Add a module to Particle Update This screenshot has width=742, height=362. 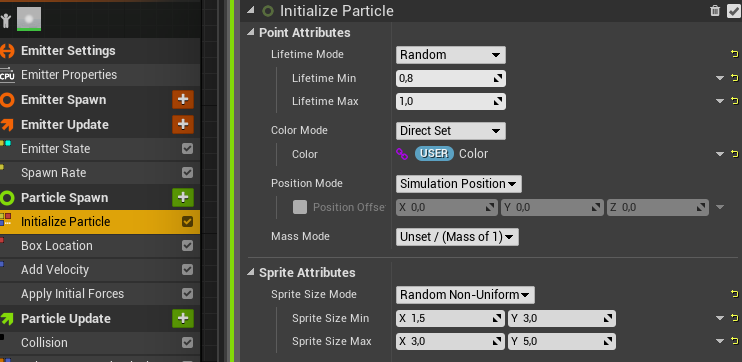(183, 318)
